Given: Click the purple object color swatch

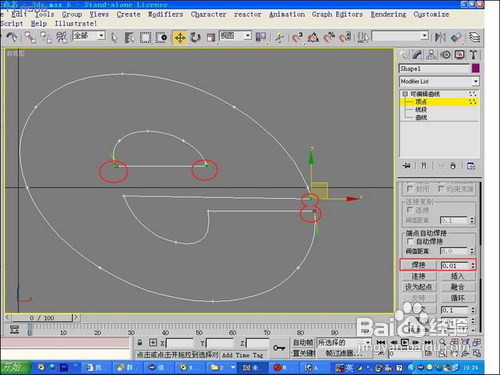Looking at the screenshot, I should 476,68.
